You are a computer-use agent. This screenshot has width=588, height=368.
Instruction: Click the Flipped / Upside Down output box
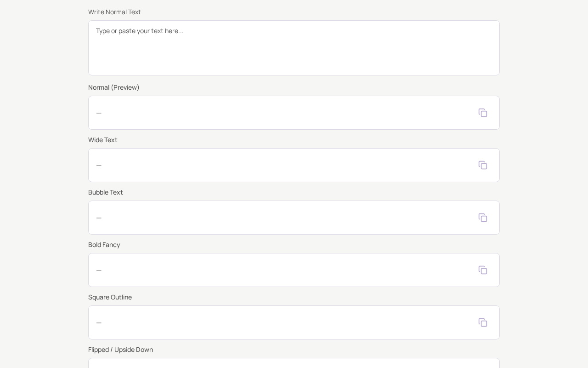[x=294, y=363]
